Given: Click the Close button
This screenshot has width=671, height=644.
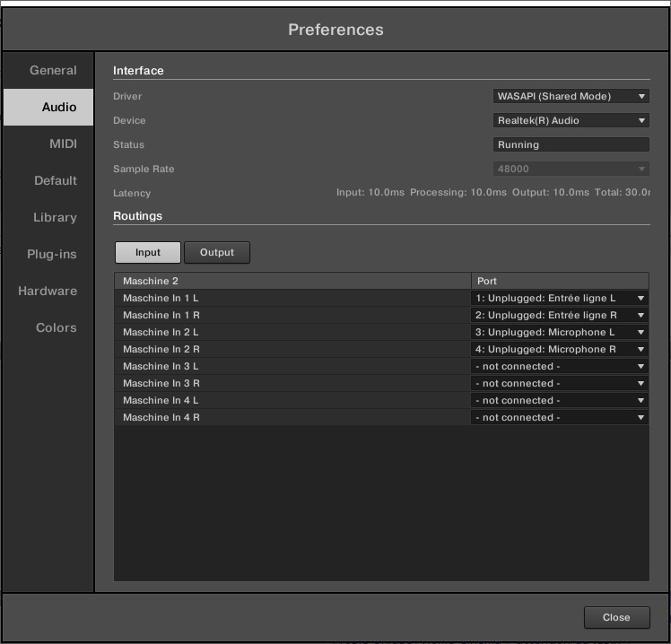Looking at the screenshot, I should (616, 617).
